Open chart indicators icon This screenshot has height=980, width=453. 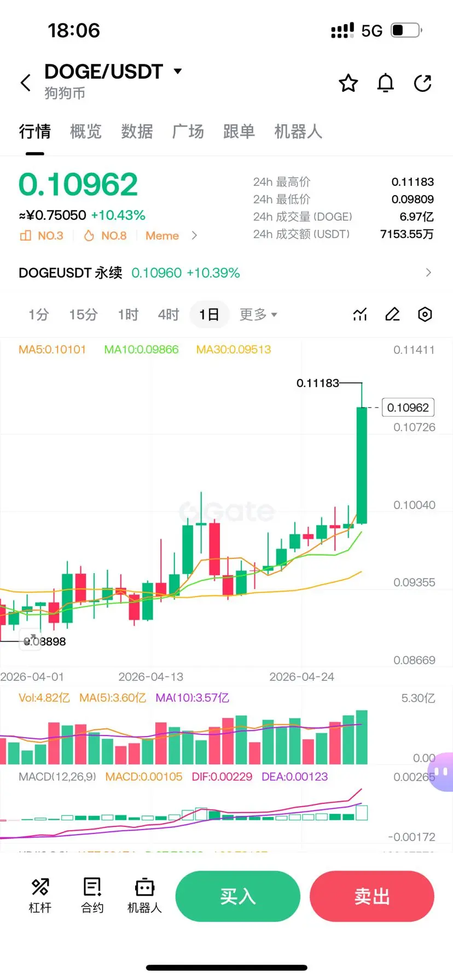pyautogui.click(x=360, y=314)
